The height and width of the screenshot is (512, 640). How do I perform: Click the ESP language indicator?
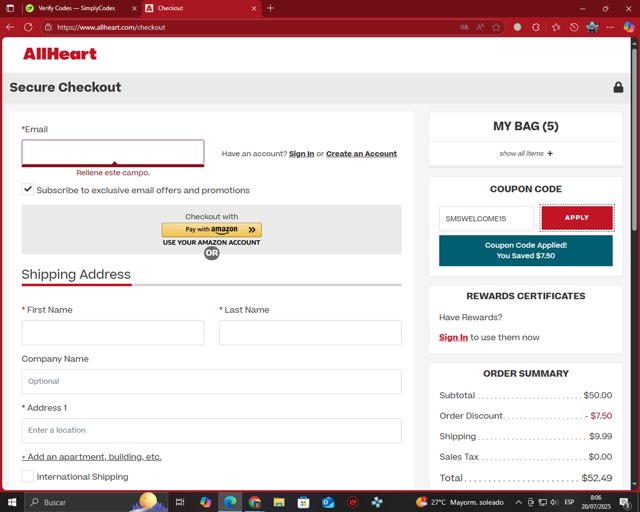[x=569, y=502]
